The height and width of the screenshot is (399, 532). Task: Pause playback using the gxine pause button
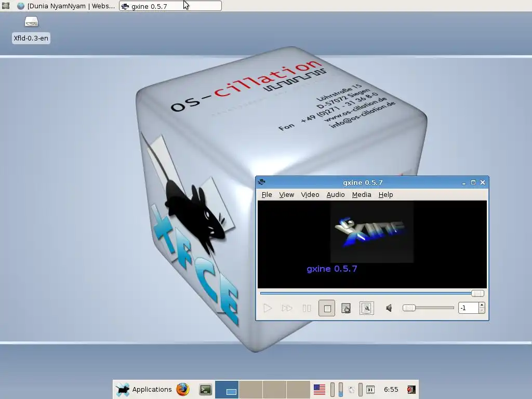point(307,308)
